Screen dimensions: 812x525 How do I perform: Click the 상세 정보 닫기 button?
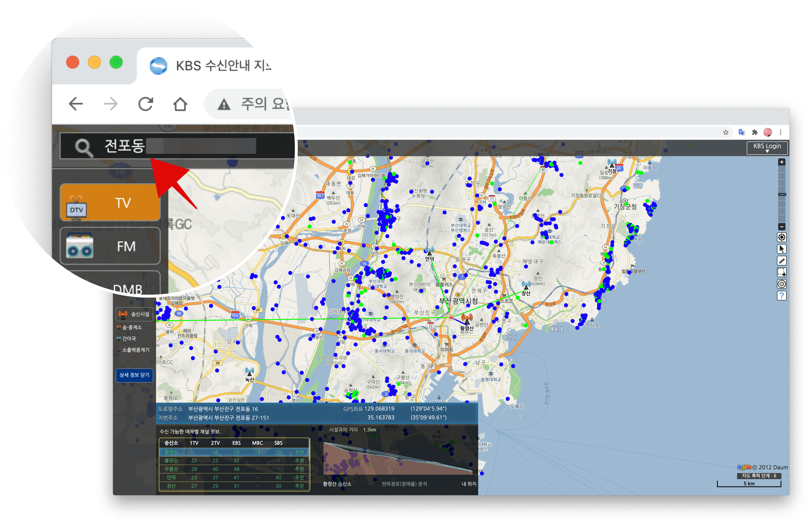pos(134,375)
